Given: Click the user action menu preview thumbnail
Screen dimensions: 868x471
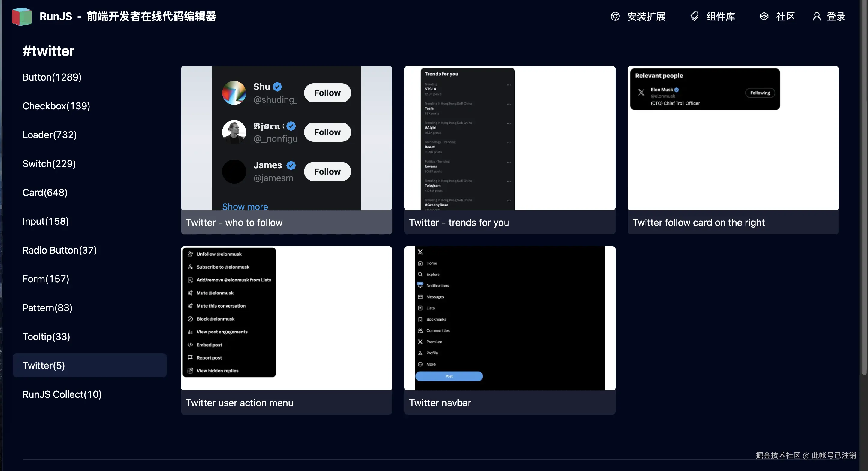Looking at the screenshot, I should click(x=286, y=318).
